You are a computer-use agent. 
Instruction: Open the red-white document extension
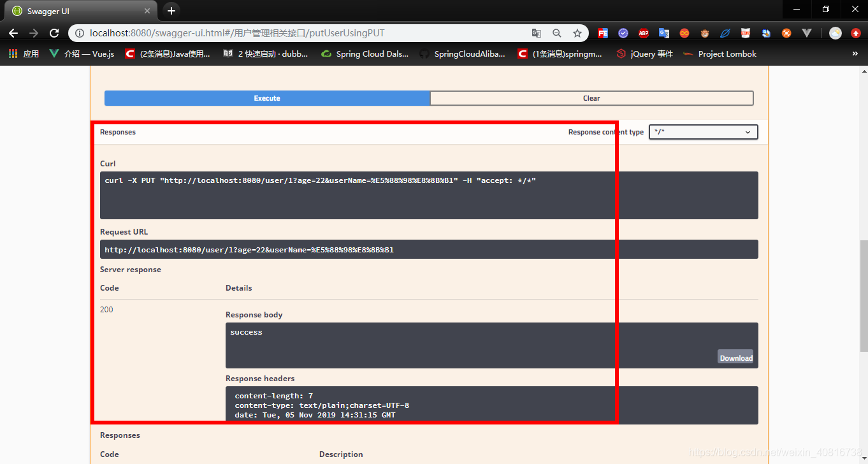pyautogui.click(x=746, y=33)
